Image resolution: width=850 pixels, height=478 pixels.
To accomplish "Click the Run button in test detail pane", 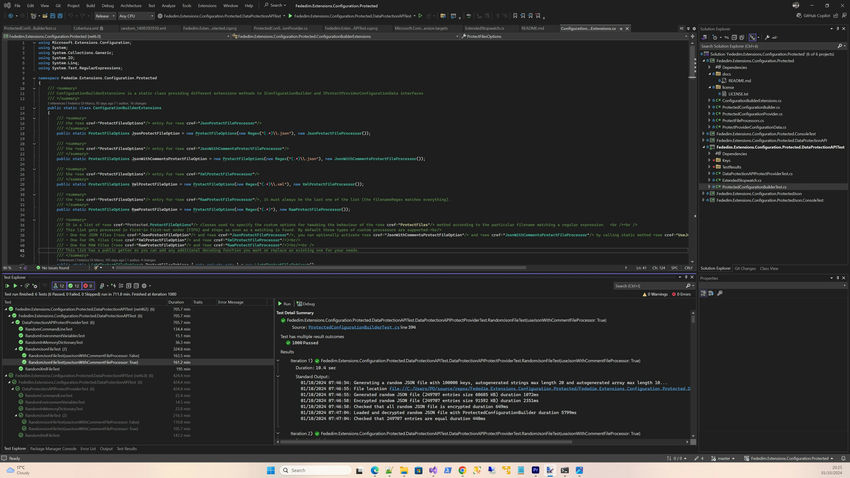I will click(285, 303).
